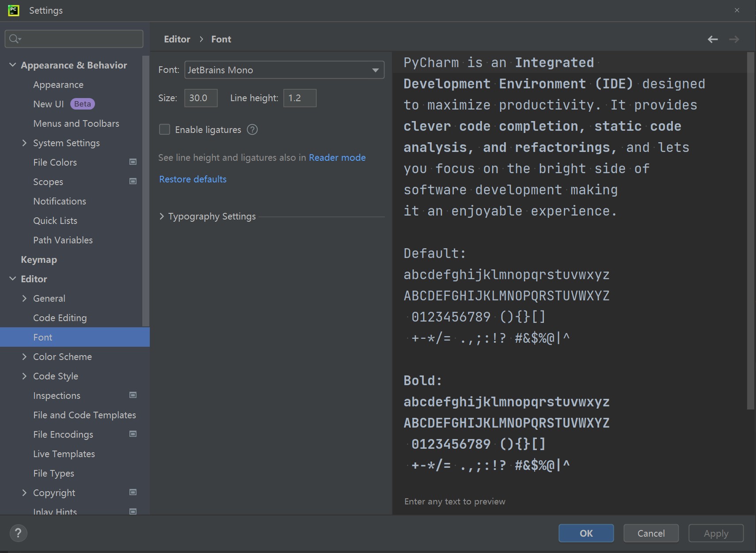Click the Editor breadcrumb
This screenshot has width=756, height=553.
point(177,39)
